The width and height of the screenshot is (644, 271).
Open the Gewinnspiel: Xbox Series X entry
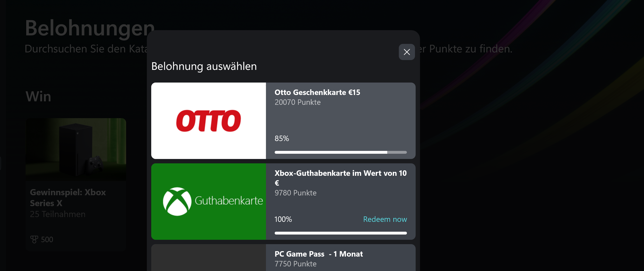[68, 198]
